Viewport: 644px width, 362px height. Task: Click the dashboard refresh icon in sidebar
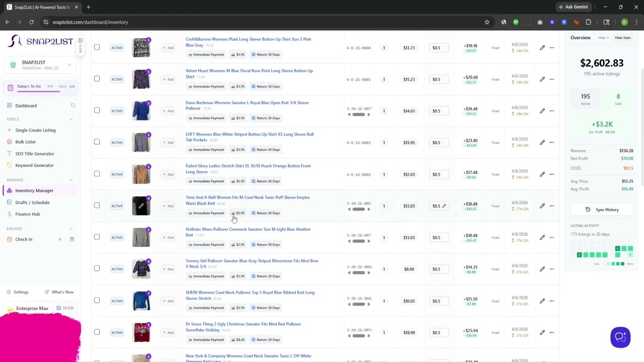pos(73,106)
